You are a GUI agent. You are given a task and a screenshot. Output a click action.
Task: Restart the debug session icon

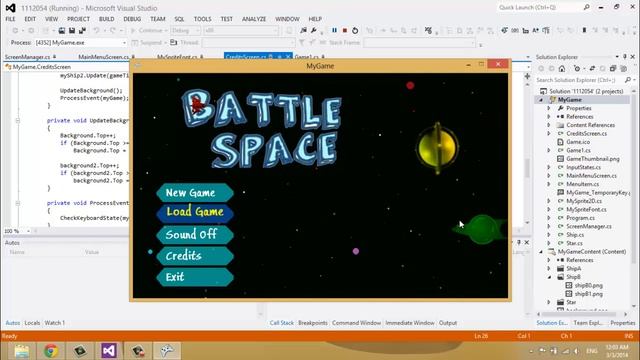pyautogui.click(x=355, y=31)
